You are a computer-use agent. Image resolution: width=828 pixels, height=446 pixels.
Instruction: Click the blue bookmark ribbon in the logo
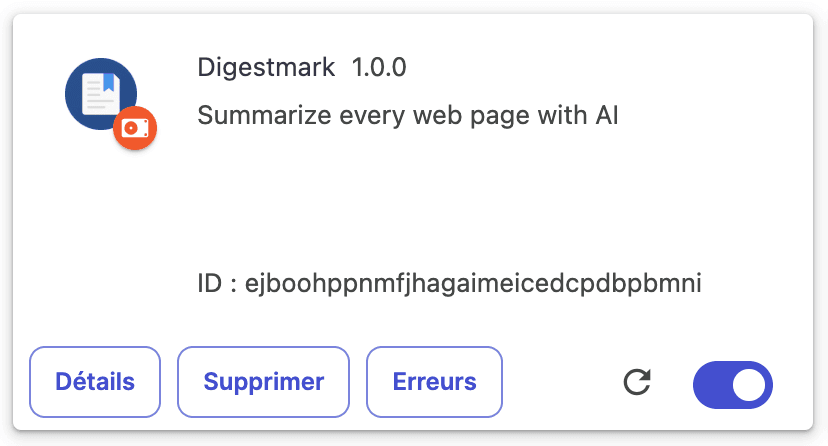[108, 82]
